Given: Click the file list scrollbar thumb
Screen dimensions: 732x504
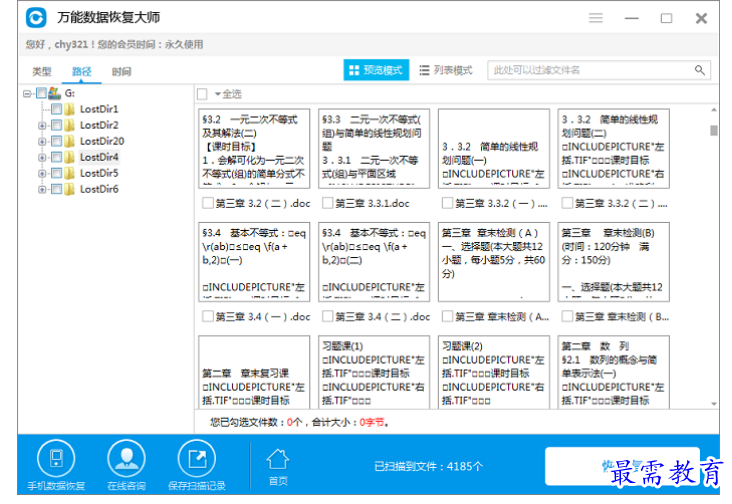Looking at the screenshot, I should click(714, 130).
